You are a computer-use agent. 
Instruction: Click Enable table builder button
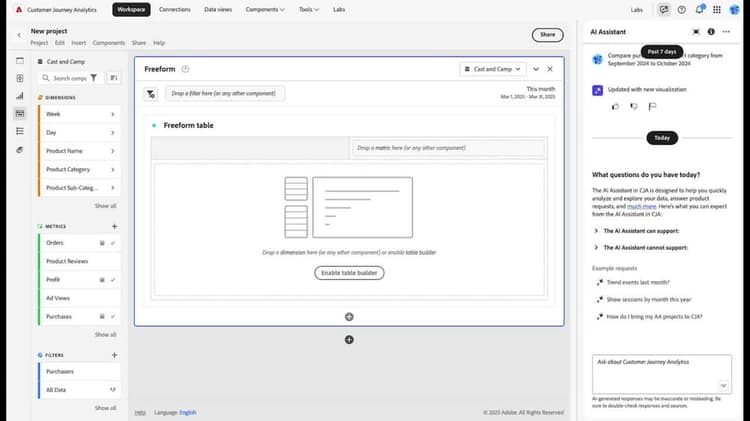(x=349, y=273)
